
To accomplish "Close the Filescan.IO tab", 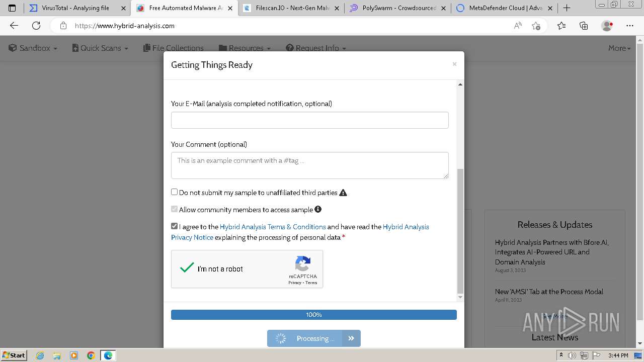I will coord(337,8).
